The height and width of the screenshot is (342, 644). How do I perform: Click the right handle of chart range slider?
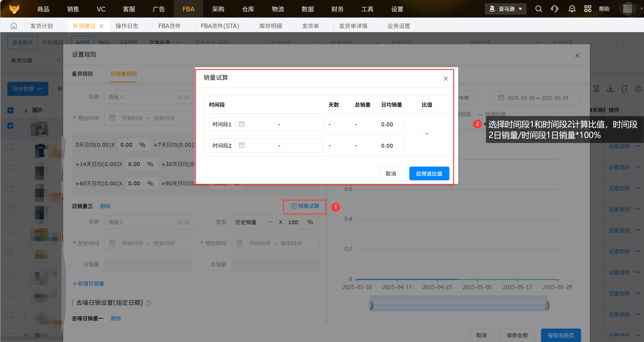tap(547, 305)
